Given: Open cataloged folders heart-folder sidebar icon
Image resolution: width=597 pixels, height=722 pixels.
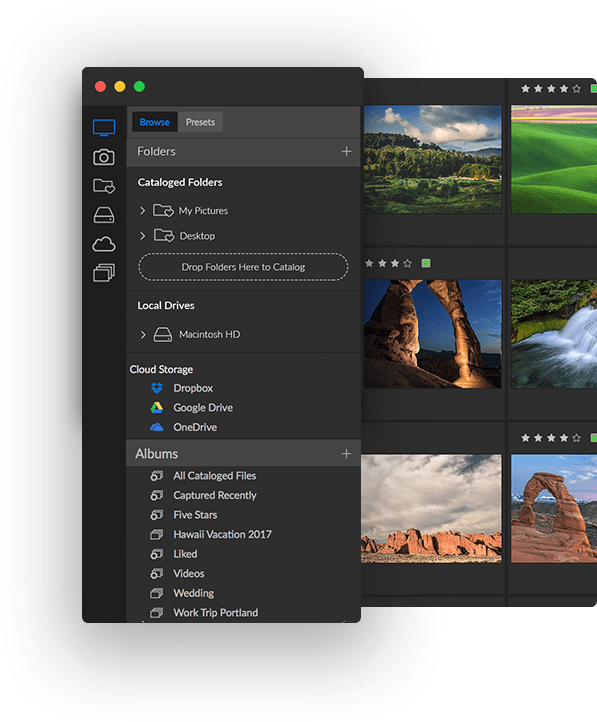Looking at the screenshot, I should tap(104, 186).
